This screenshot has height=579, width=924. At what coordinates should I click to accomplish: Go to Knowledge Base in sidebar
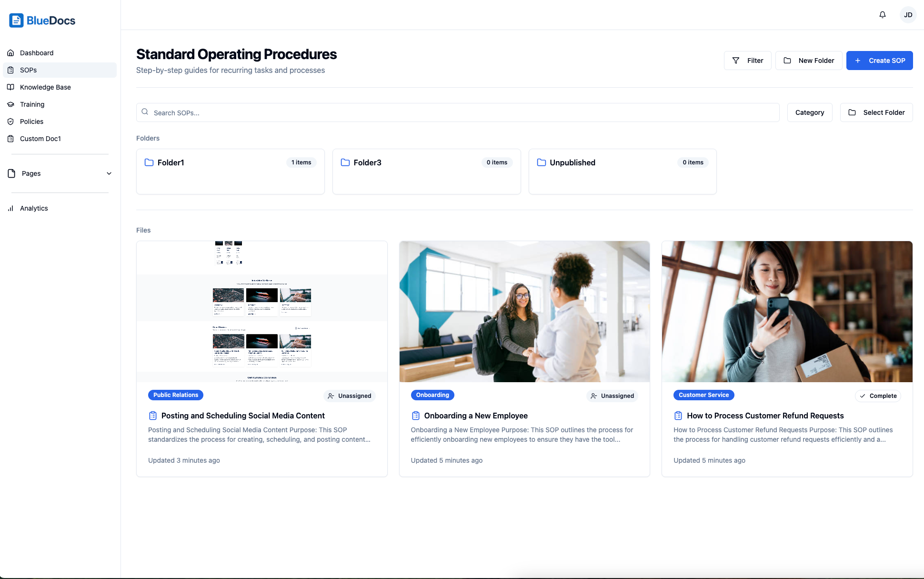click(45, 87)
